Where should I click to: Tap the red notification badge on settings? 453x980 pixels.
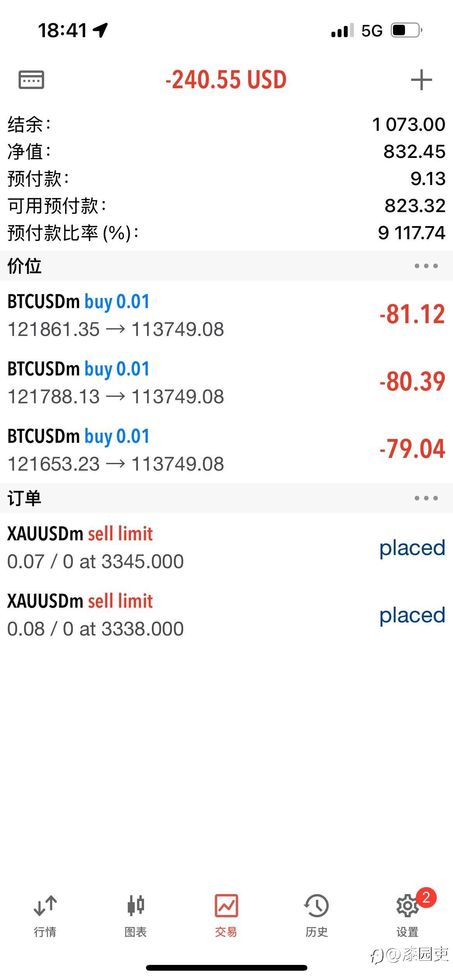point(426,897)
